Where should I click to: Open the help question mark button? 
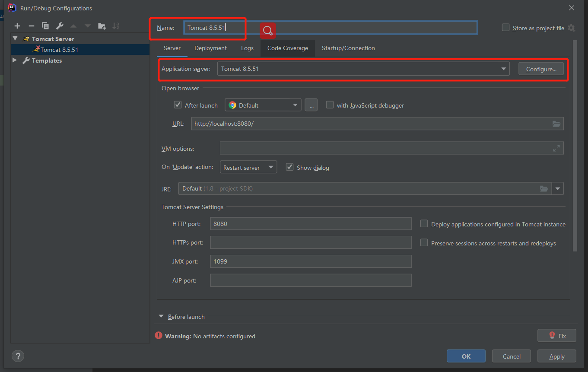[x=18, y=356]
